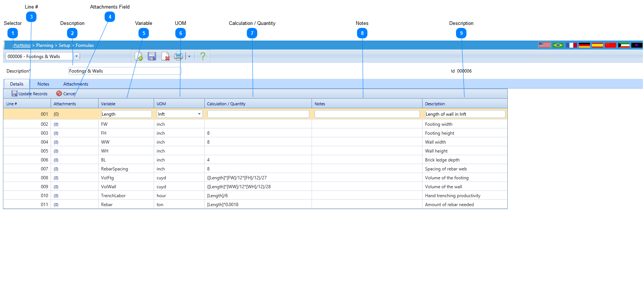Click the Variable input containing Length
644x282 pixels.
click(126, 114)
